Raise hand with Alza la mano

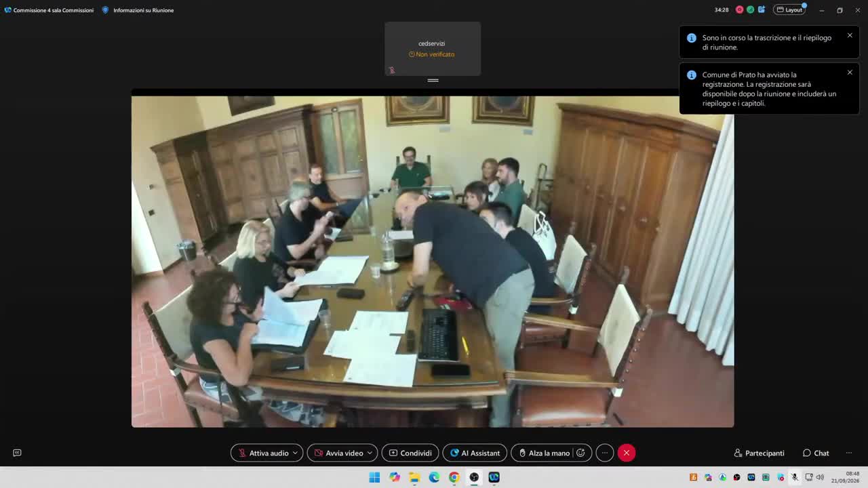coord(543,453)
